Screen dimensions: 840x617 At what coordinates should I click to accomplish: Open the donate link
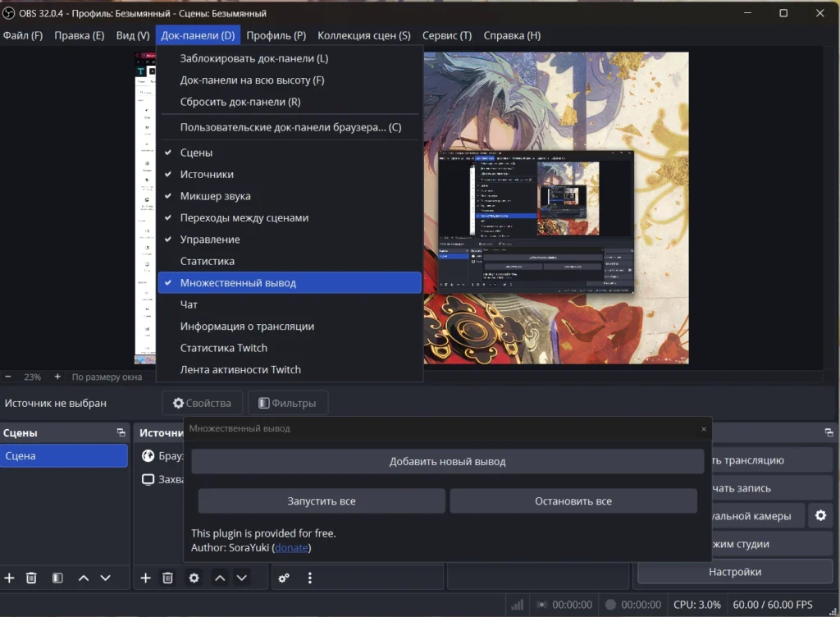(x=291, y=547)
